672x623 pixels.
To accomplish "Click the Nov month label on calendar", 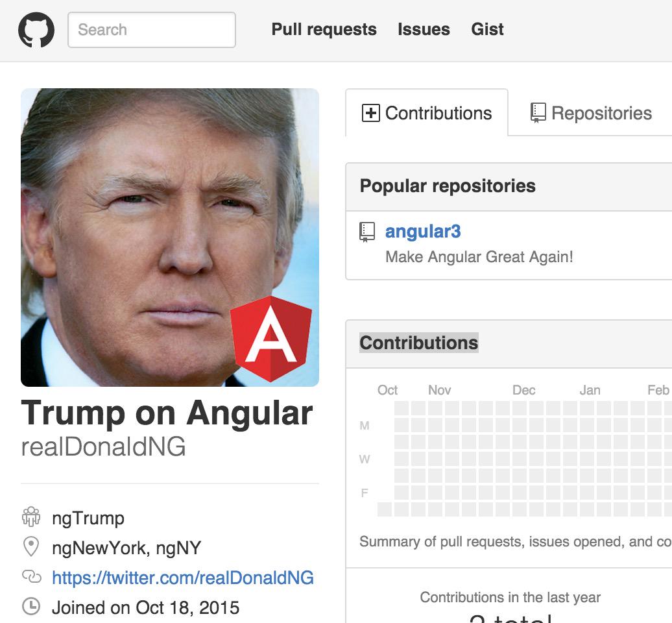I will pyautogui.click(x=440, y=390).
